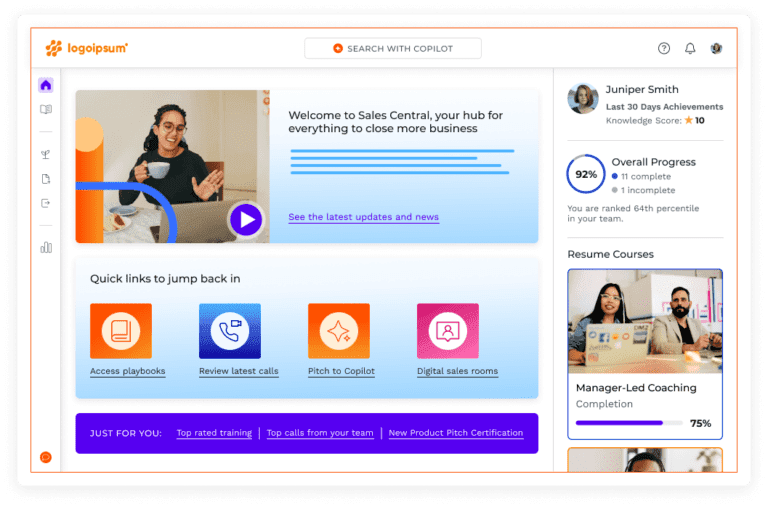Viewport: 768px width, 506px height.
Task: Open the open-book icon in the sidebar
Action: [46, 110]
